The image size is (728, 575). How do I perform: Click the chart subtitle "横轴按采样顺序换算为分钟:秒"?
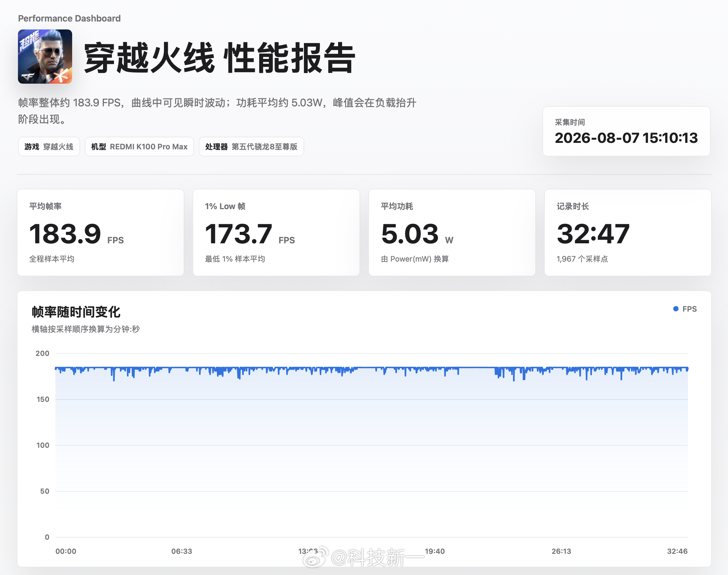pos(85,329)
